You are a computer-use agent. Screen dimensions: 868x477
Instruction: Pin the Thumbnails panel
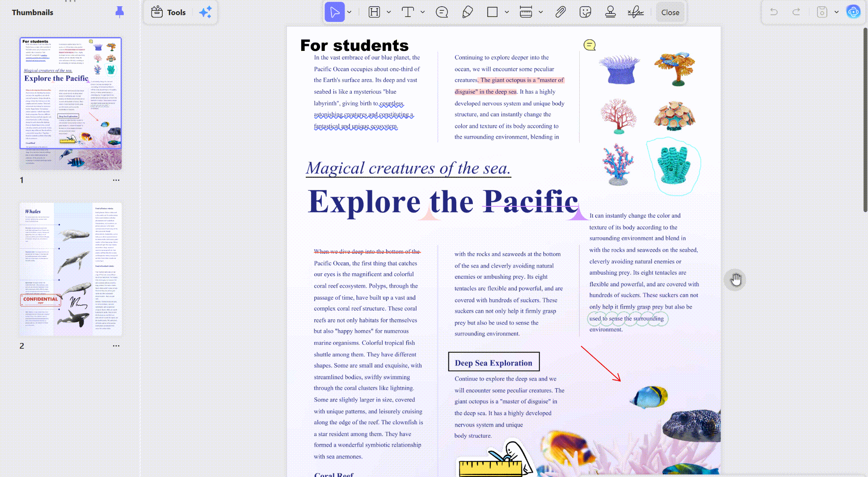click(119, 12)
